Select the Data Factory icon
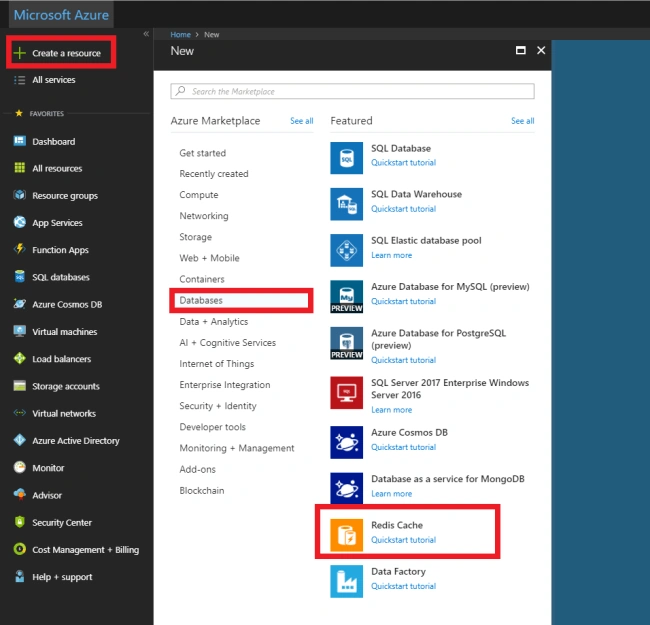 click(347, 581)
